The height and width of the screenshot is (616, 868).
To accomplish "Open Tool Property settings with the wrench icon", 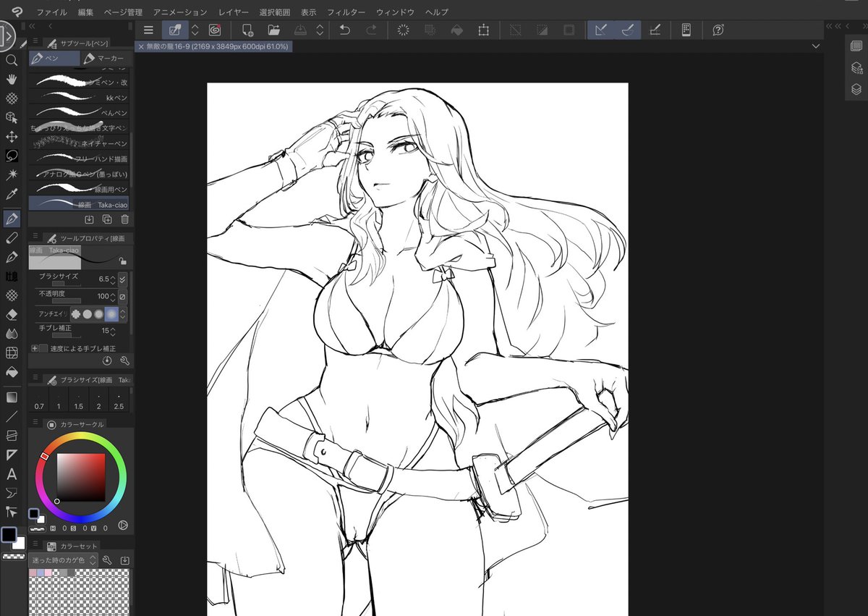I will pyautogui.click(x=126, y=360).
